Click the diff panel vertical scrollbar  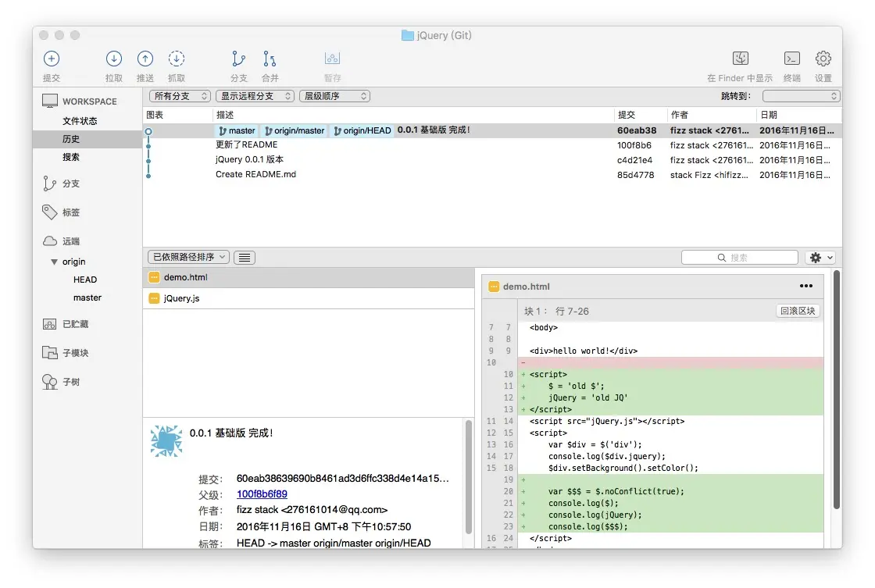pyautogui.click(x=837, y=390)
